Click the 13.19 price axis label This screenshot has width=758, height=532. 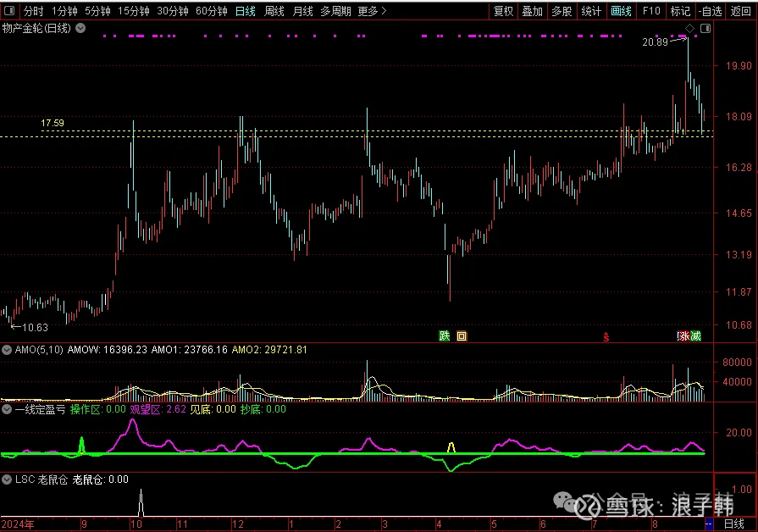[739, 254]
